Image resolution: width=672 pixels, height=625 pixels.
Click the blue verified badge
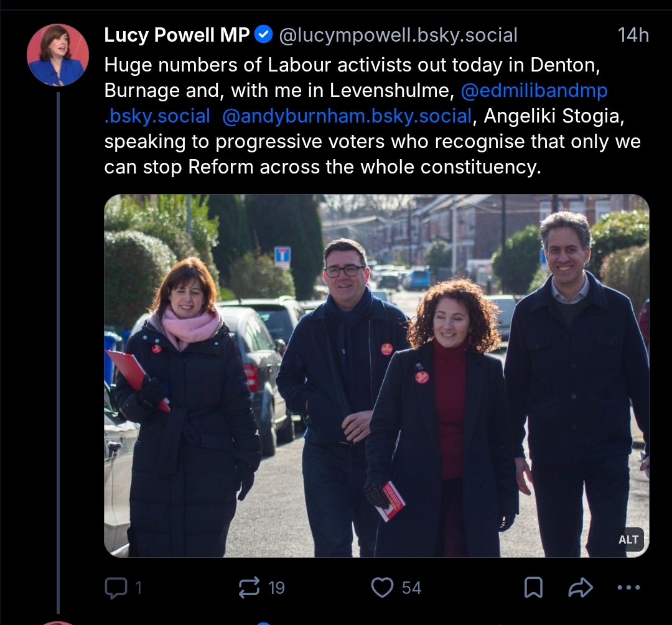click(264, 35)
